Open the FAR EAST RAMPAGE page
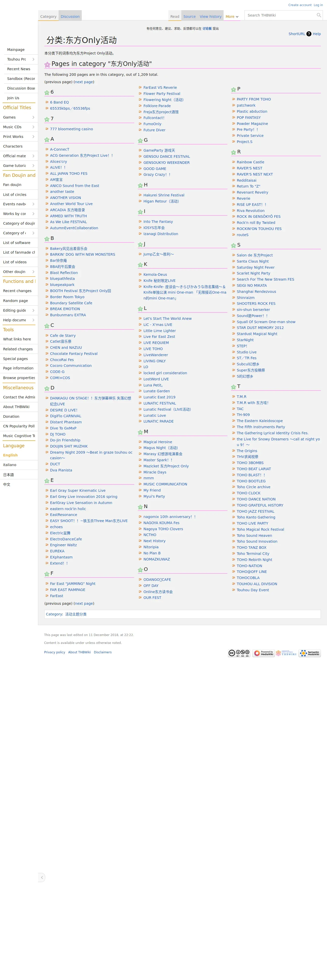Screen dimensions: 327x980 tap(68, 590)
